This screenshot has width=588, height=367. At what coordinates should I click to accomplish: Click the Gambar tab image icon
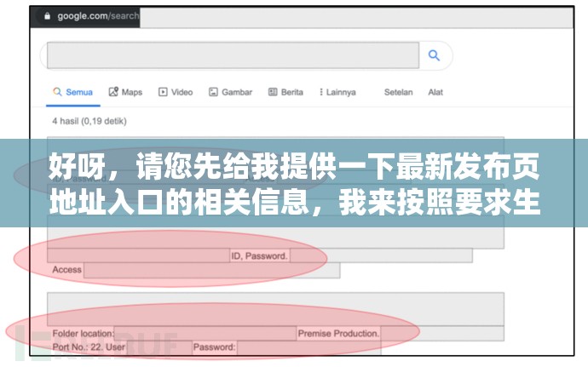(x=213, y=92)
